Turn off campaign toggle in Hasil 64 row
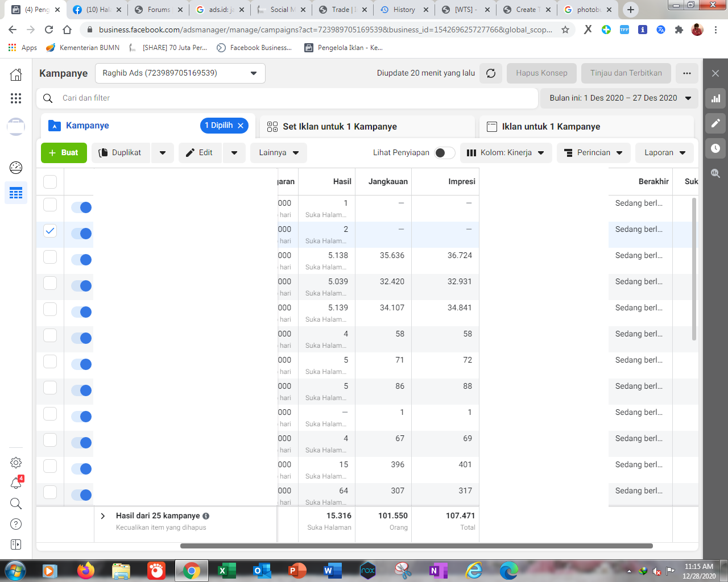 [x=81, y=495]
